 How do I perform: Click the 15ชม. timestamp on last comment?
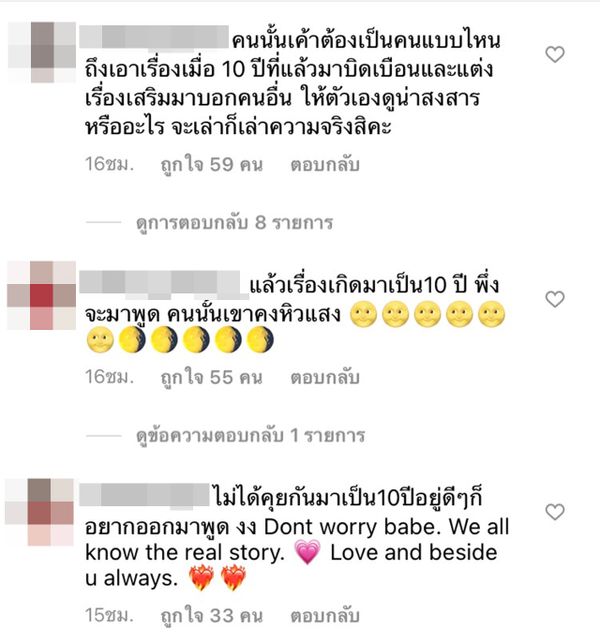[109, 615]
